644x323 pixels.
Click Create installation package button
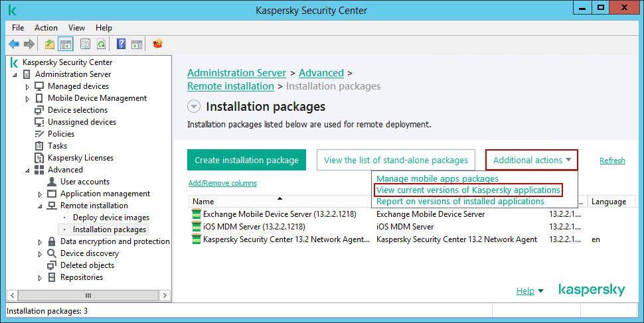click(x=246, y=160)
